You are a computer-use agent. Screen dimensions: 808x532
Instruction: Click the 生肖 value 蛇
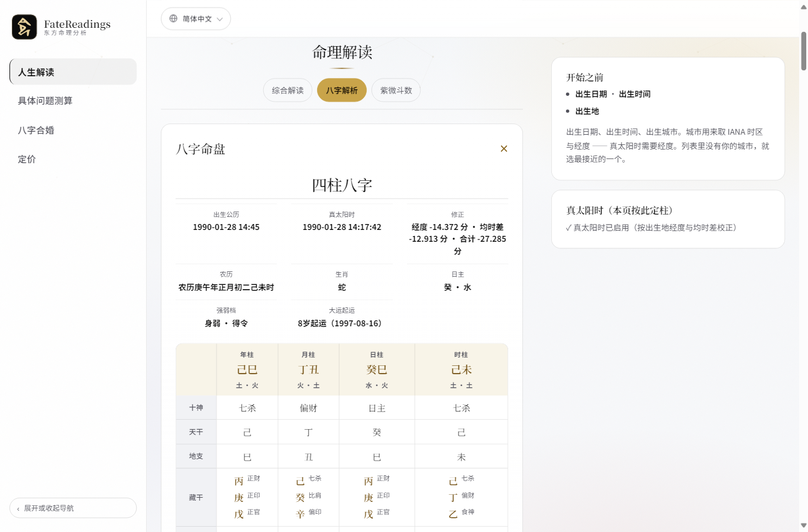pyautogui.click(x=342, y=287)
